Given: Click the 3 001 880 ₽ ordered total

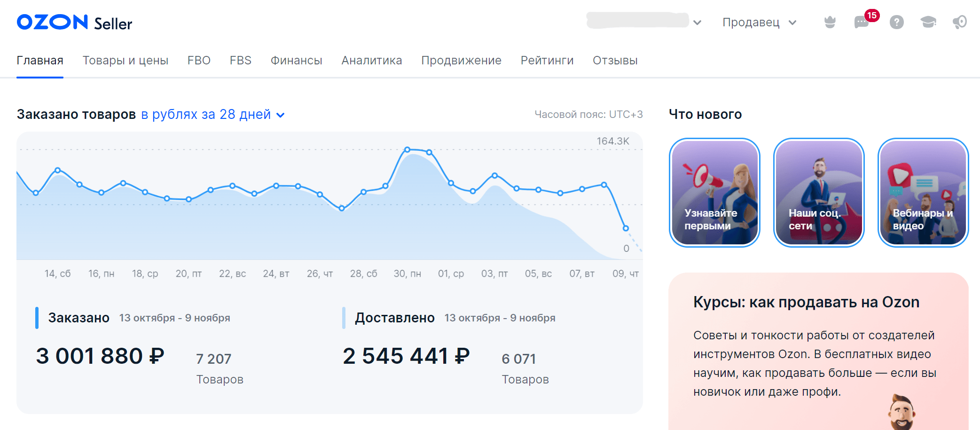Looking at the screenshot, I should [x=100, y=356].
